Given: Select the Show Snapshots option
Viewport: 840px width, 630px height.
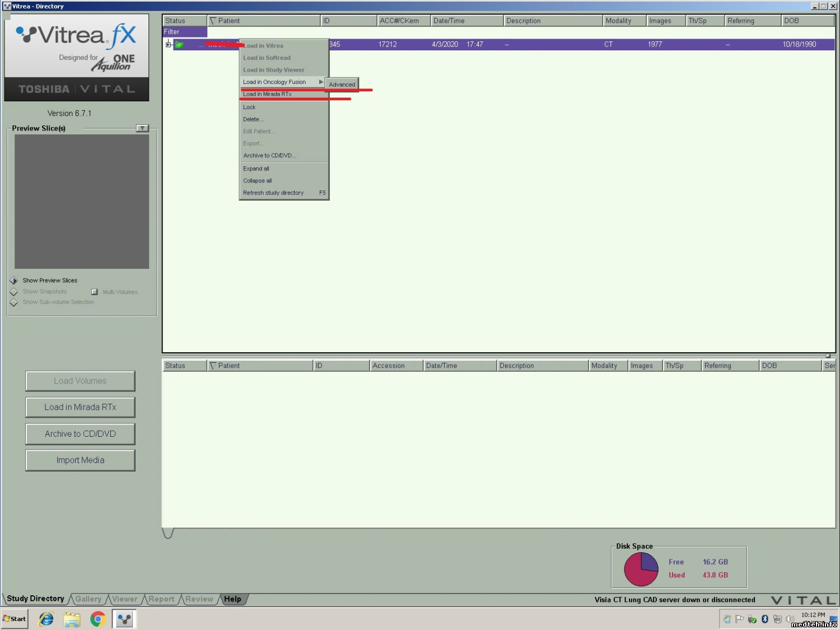Looking at the screenshot, I should [14, 292].
